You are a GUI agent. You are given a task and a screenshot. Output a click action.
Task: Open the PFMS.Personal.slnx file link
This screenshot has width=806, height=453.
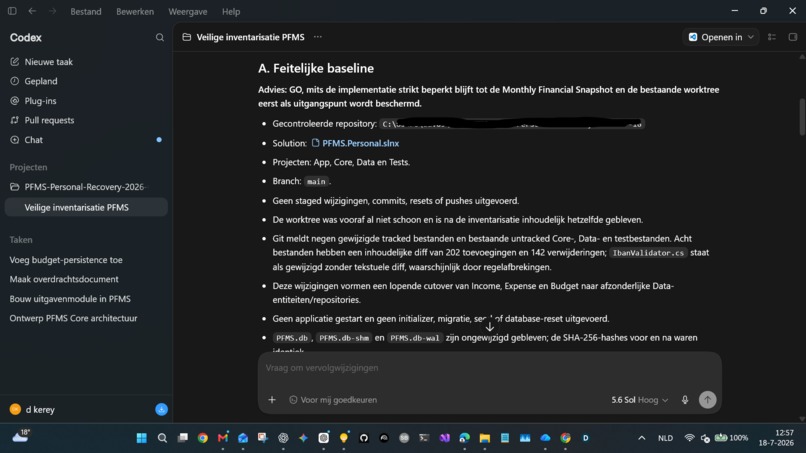pyautogui.click(x=355, y=143)
